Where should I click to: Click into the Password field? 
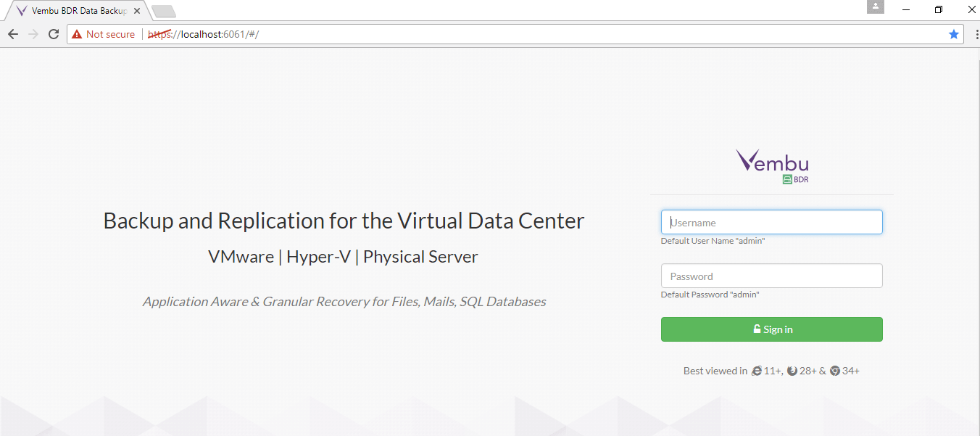pos(772,276)
